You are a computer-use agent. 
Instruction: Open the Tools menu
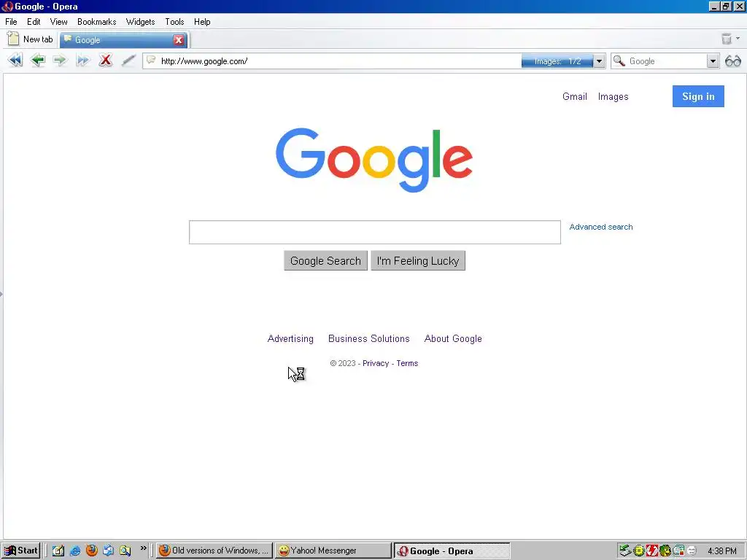174,22
